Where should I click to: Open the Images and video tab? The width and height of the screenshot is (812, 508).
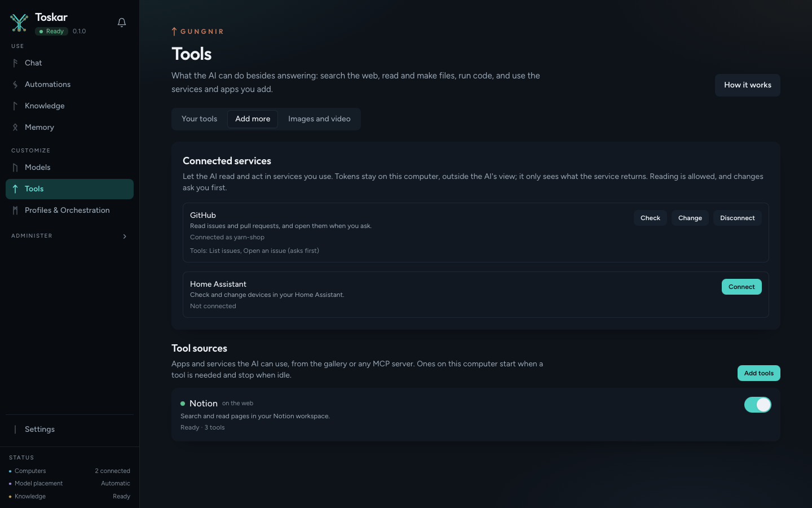319,119
